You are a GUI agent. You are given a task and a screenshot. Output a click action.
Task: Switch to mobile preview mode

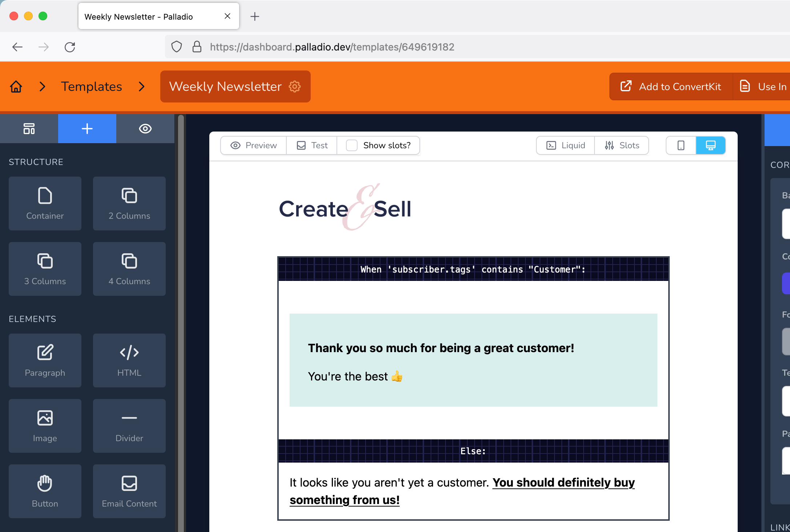tap(681, 145)
